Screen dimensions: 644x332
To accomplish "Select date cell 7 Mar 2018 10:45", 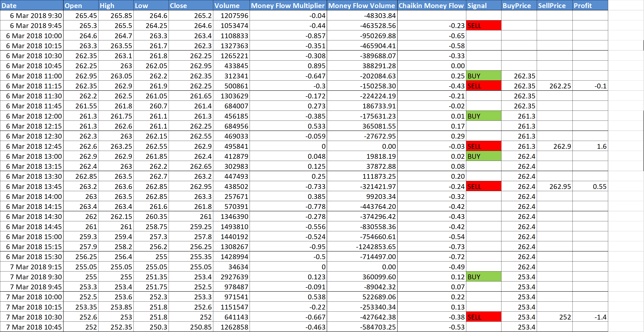I will [32, 327].
